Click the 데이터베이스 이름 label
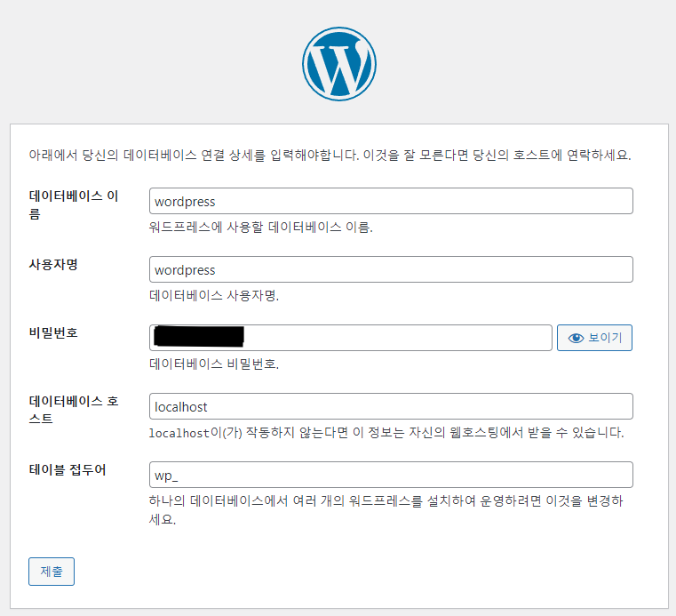The image size is (676, 616). pyautogui.click(x=74, y=204)
